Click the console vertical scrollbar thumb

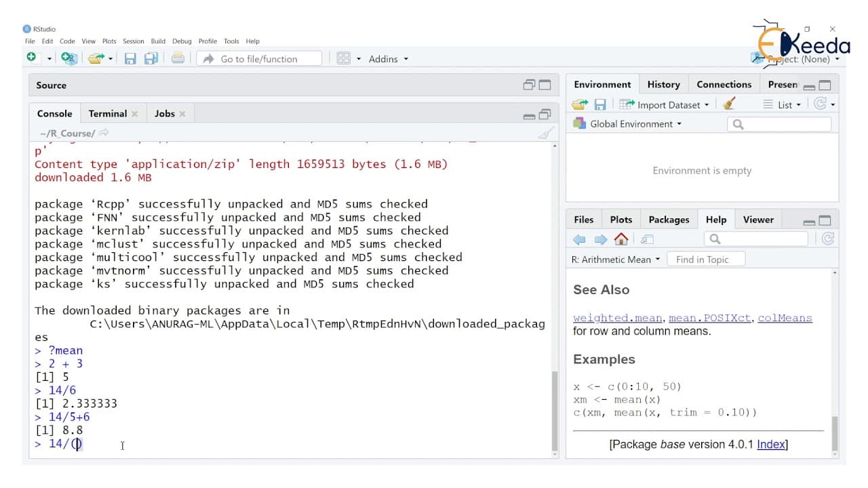click(x=555, y=411)
